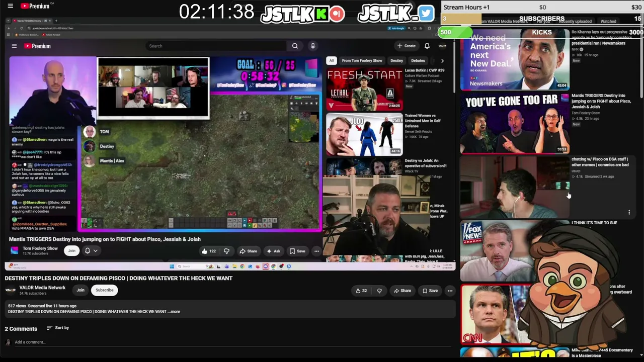Open the Ro Khanna Newsmakers video thumbnail
The height and width of the screenshot is (362, 644).
[x=514, y=59]
